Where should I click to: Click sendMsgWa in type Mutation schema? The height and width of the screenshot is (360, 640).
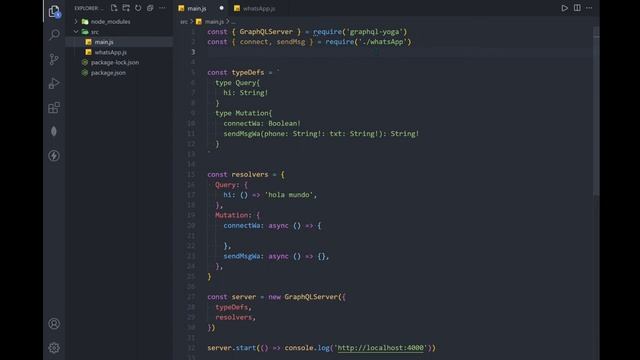point(242,133)
